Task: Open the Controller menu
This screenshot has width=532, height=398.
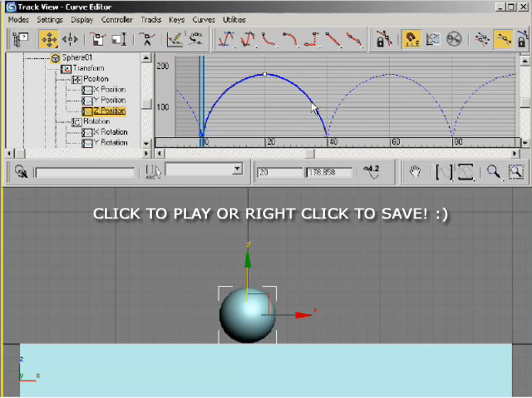Action: coord(116,20)
